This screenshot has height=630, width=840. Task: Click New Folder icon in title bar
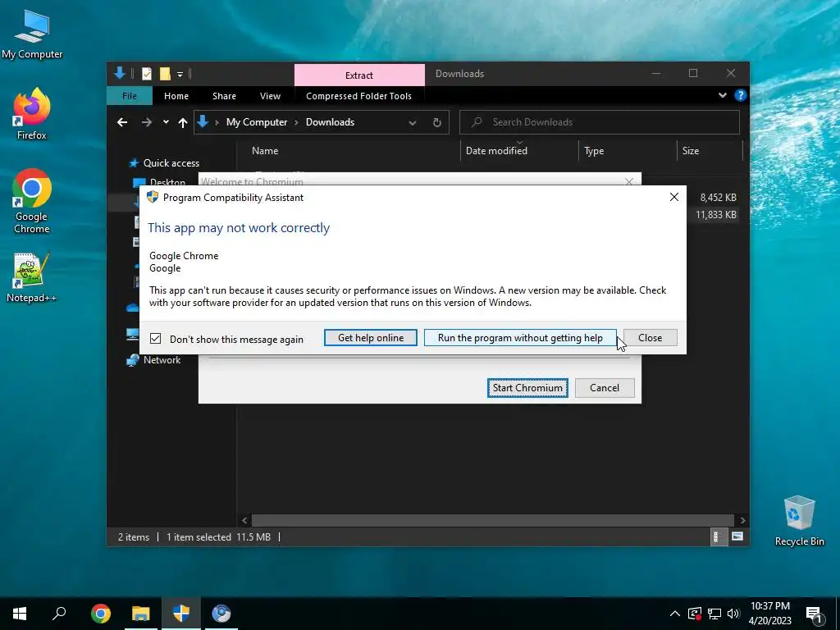164,73
